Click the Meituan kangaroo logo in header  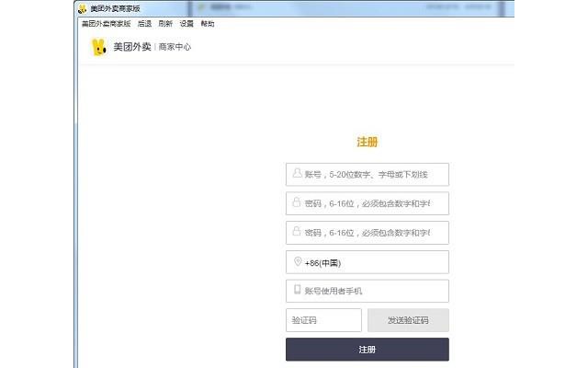[x=99, y=47]
